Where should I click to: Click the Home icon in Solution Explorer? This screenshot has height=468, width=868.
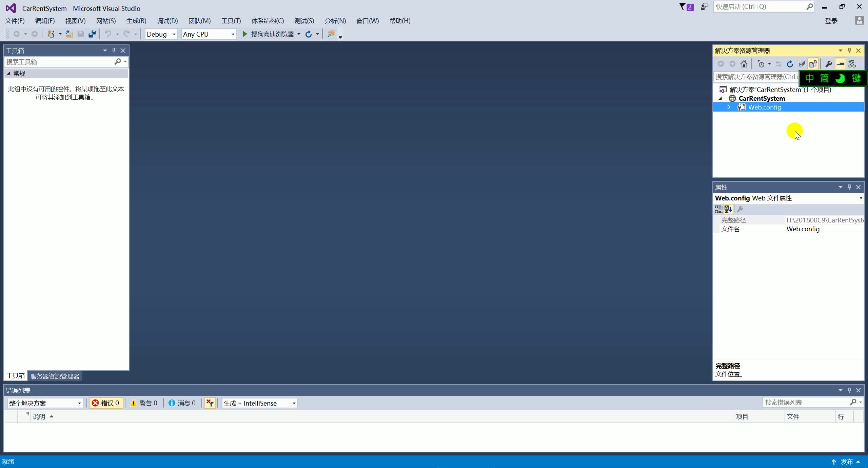tap(744, 64)
